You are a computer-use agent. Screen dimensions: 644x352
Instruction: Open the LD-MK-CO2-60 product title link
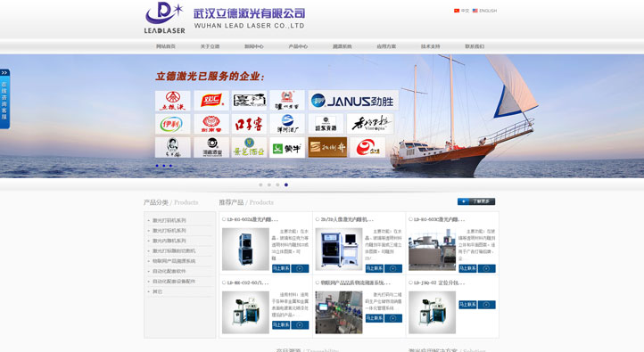coord(248,282)
